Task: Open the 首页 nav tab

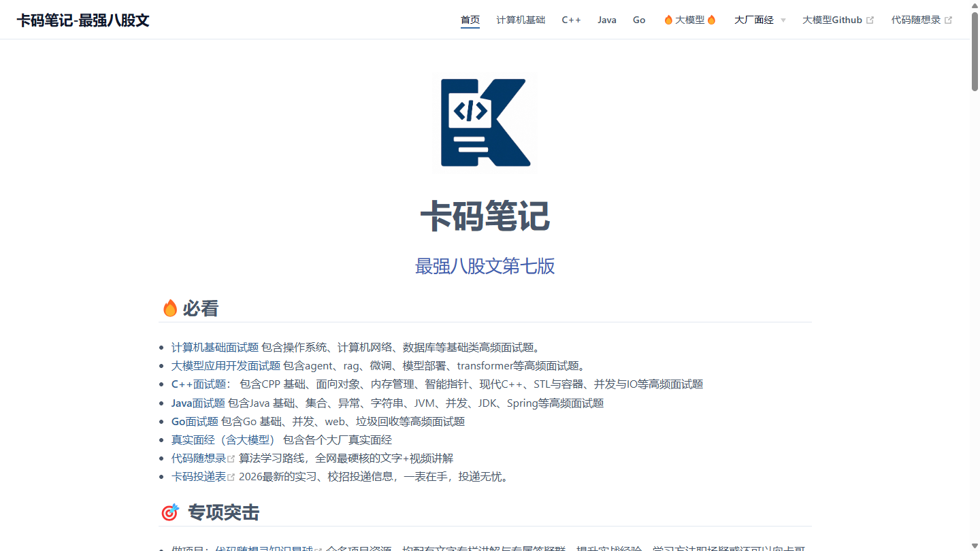Action: [x=470, y=20]
